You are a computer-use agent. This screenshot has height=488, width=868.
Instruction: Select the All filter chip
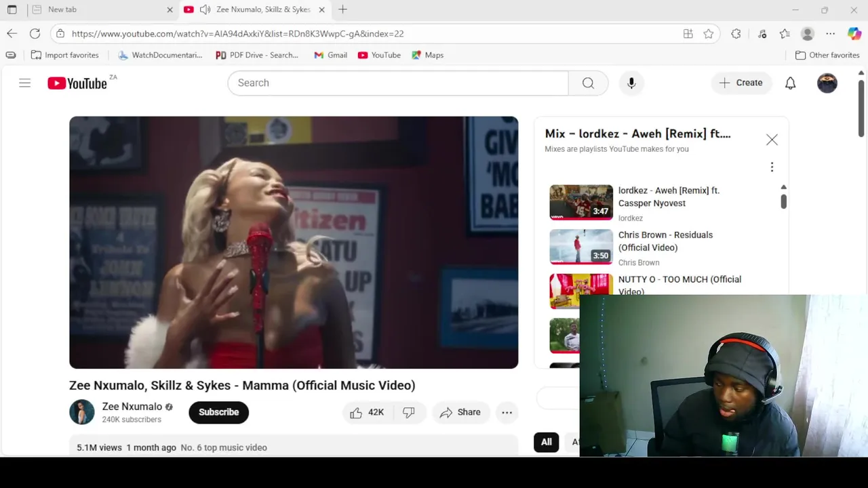[546, 442]
